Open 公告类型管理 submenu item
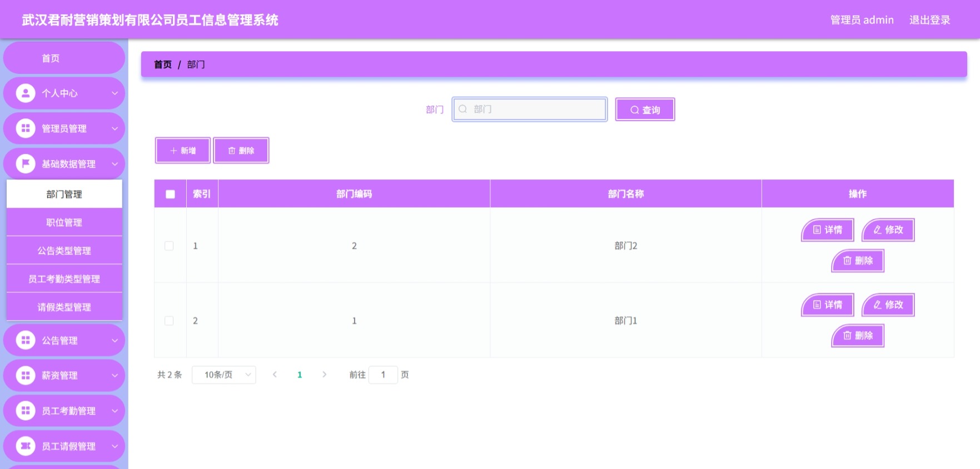Screen dimensions: 980x469 pyautogui.click(x=64, y=251)
